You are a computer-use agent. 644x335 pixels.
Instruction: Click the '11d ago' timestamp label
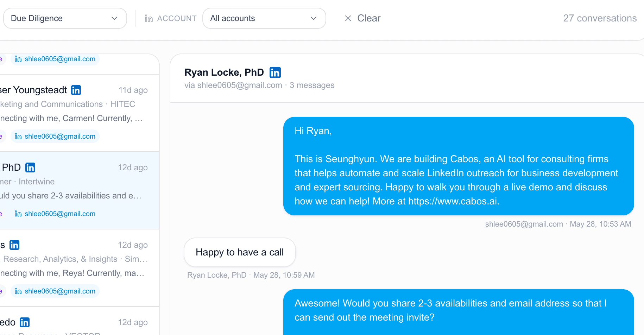pyautogui.click(x=133, y=90)
